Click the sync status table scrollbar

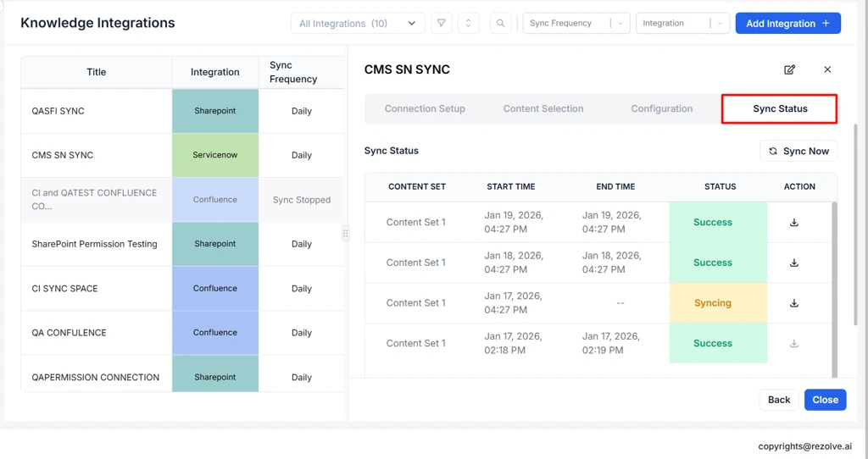(834, 288)
